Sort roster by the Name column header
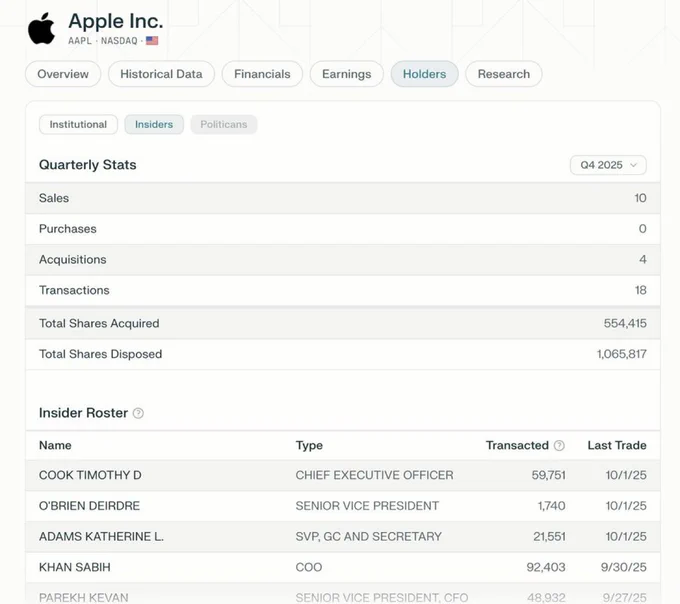The height and width of the screenshot is (604, 680). pos(55,445)
